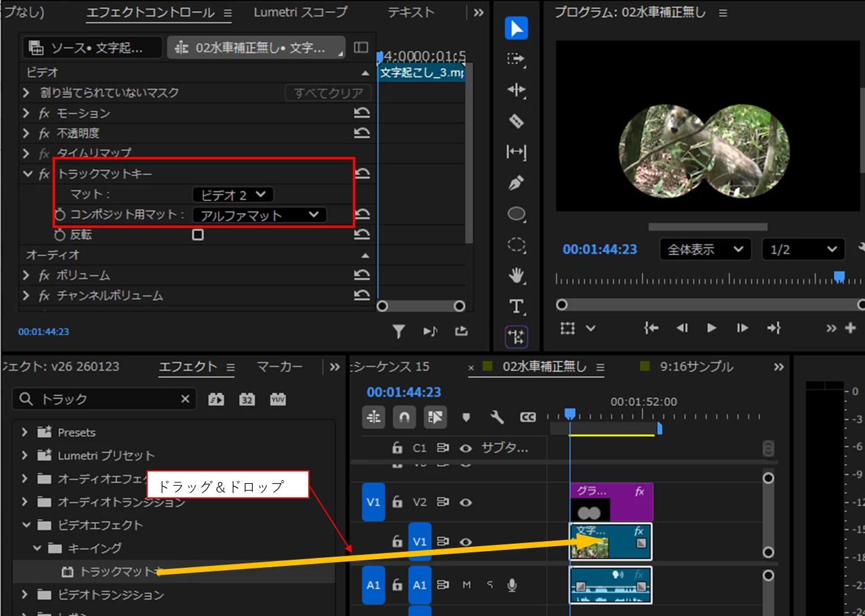Screen dimensions: 865x616
Task: Open the 9:16サンプル sequence tab
Action: pos(696,366)
